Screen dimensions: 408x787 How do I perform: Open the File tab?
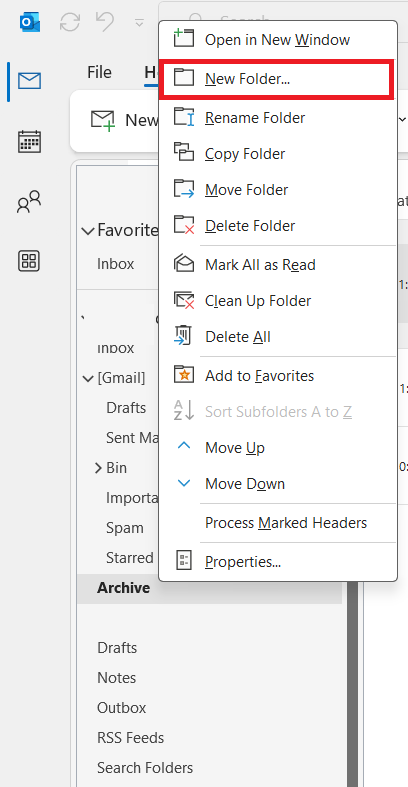tap(99, 72)
